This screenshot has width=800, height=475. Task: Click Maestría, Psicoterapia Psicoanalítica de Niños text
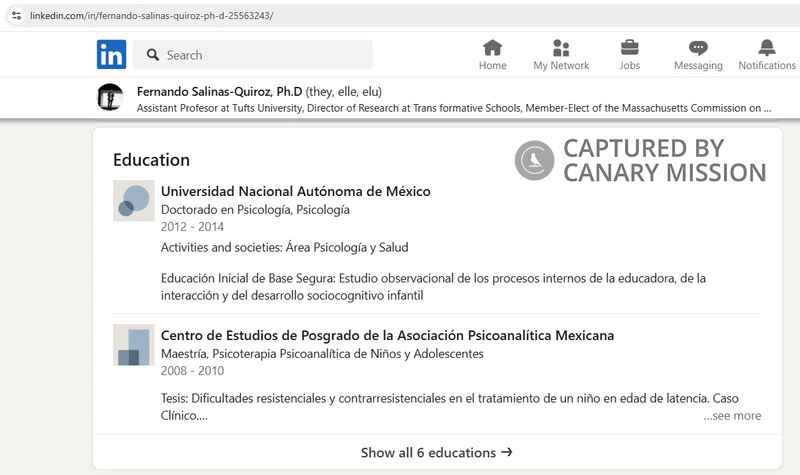coord(322,354)
